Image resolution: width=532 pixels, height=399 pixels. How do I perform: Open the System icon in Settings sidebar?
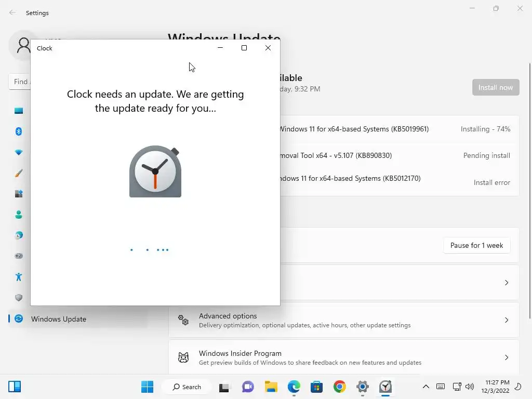[19, 111]
